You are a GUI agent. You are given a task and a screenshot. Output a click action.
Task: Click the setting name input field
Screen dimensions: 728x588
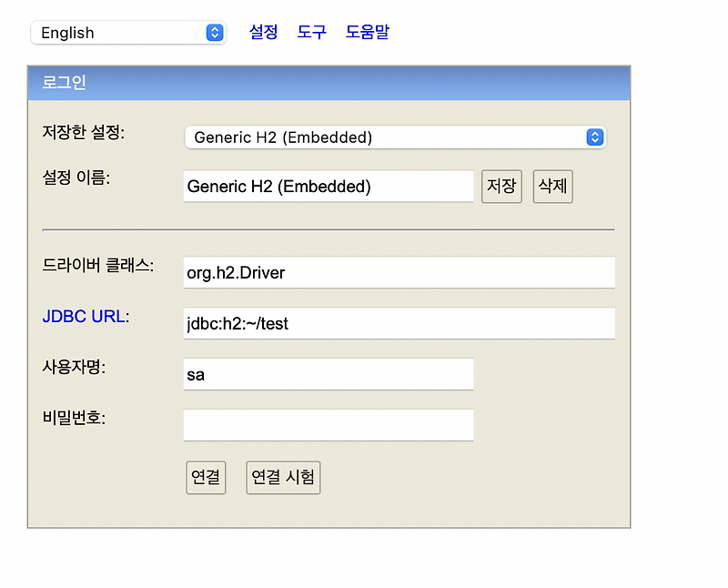(328, 186)
